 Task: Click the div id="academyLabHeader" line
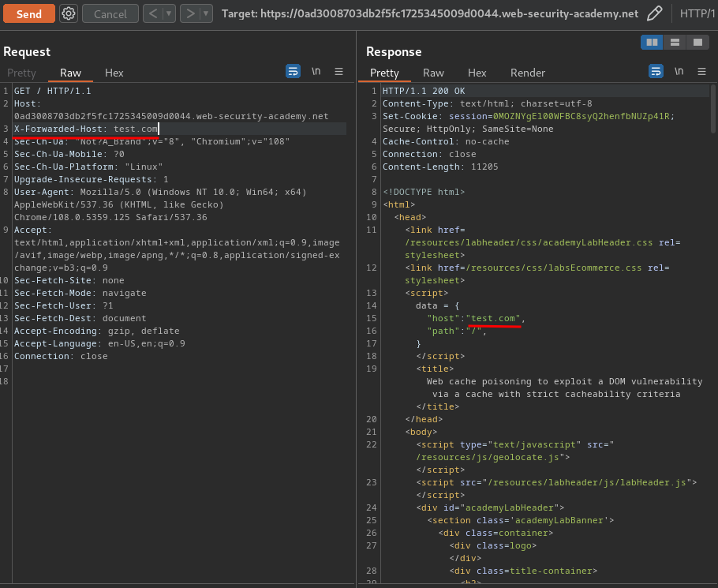click(x=490, y=507)
